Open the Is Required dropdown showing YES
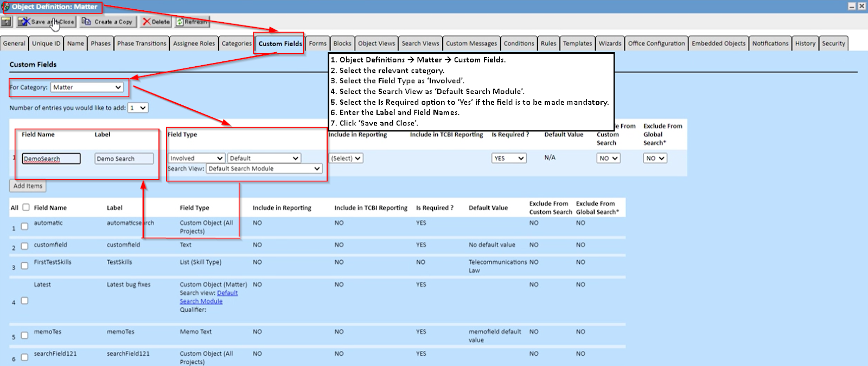Screen dimensions: 868x366 (x=509, y=158)
